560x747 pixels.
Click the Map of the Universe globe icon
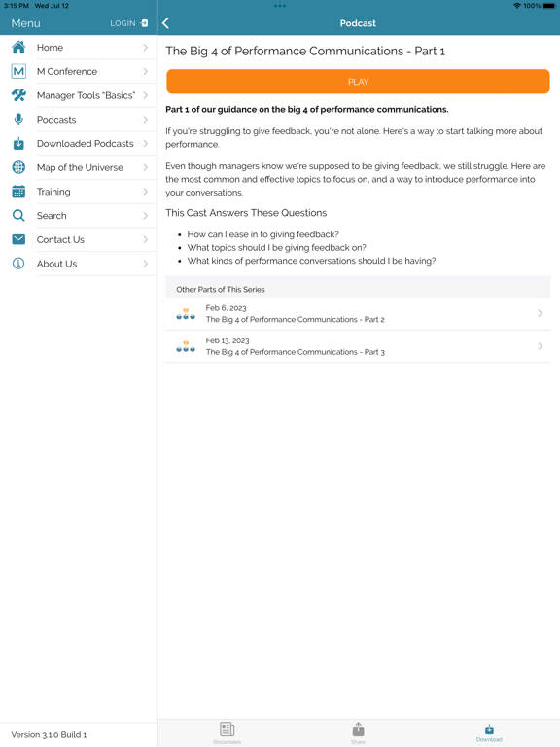point(18,167)
